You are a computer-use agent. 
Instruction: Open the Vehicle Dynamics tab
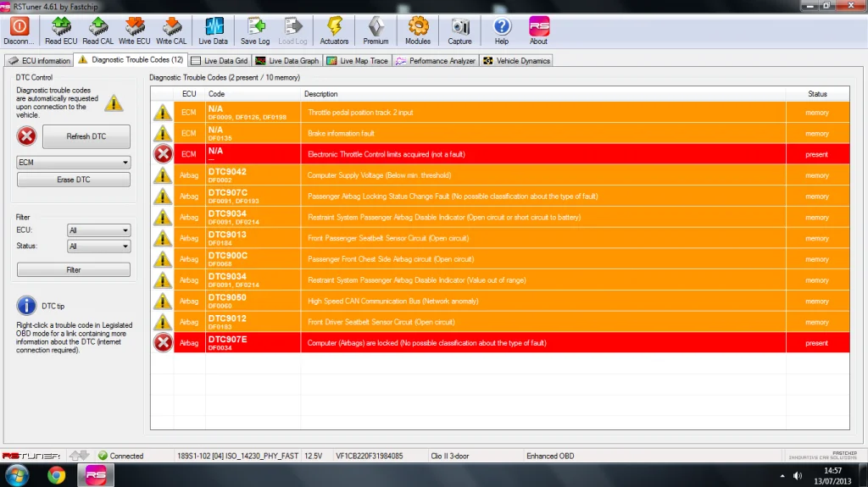point(516,61)
